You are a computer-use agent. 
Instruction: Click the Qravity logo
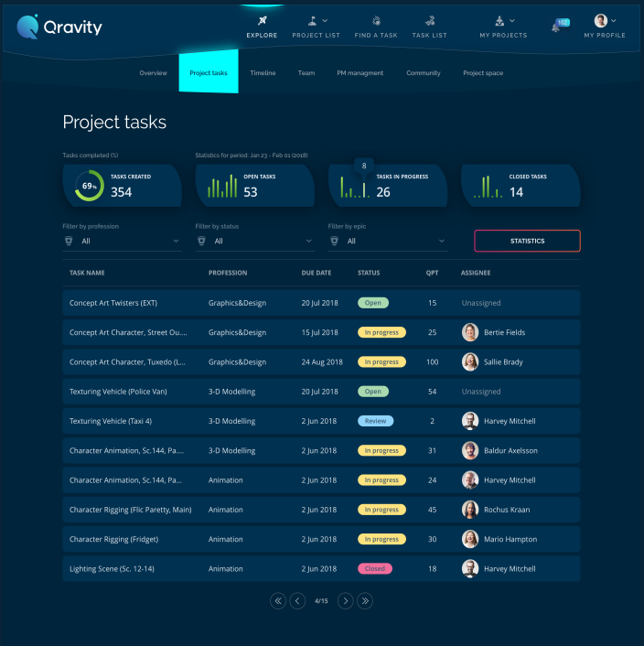pos(59,27)
